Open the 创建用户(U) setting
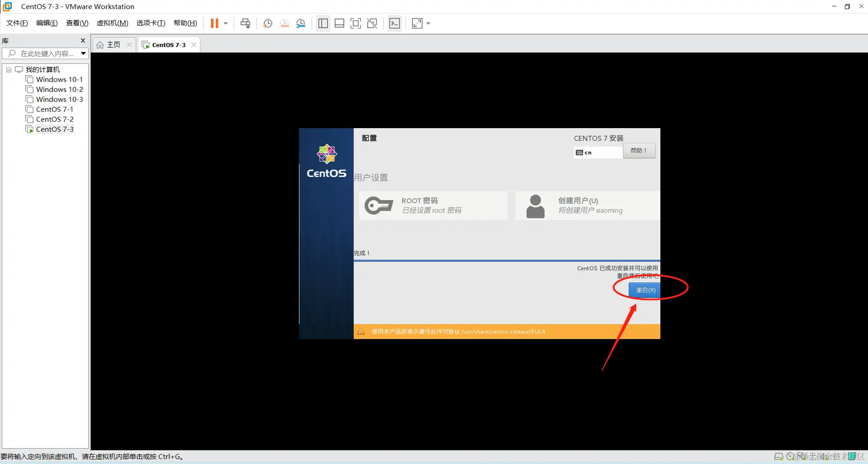The height and width of the screenshot is (464, 868). tap(588, 206)
